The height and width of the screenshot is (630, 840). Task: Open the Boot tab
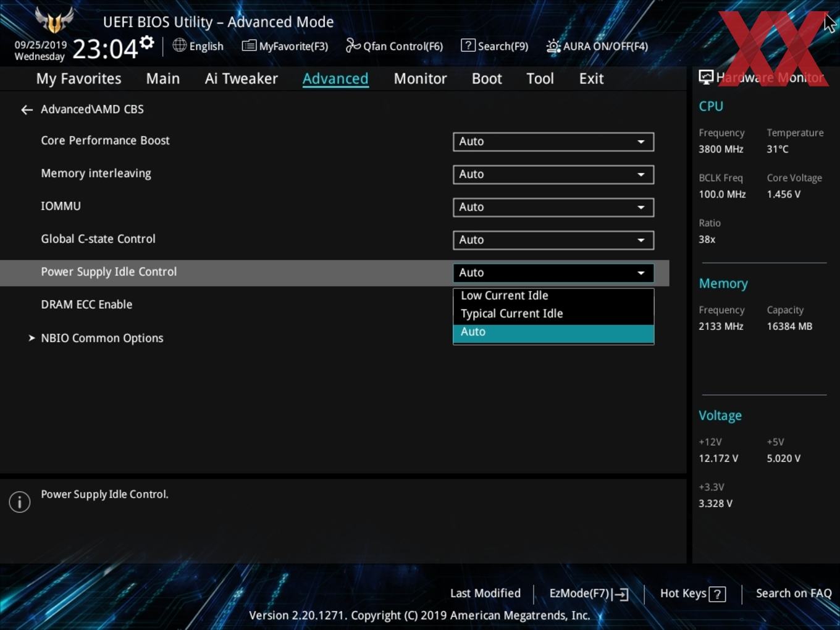pyautogui.click(x=487, y=78)
